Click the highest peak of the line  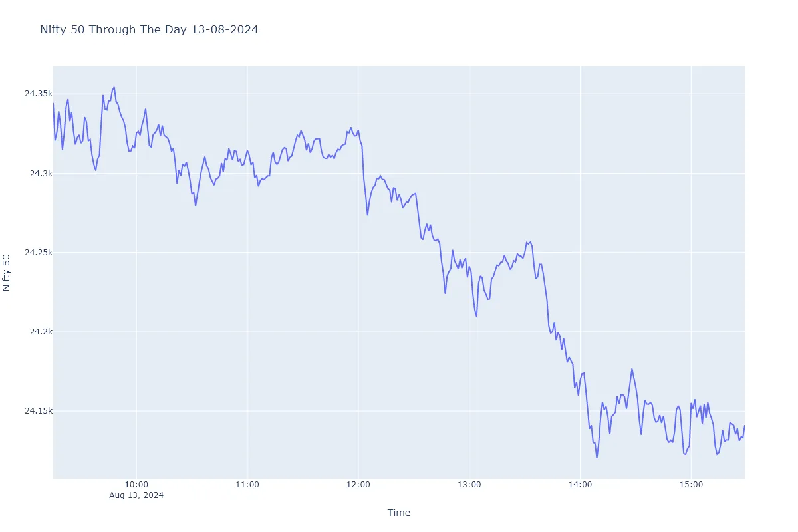114,87
